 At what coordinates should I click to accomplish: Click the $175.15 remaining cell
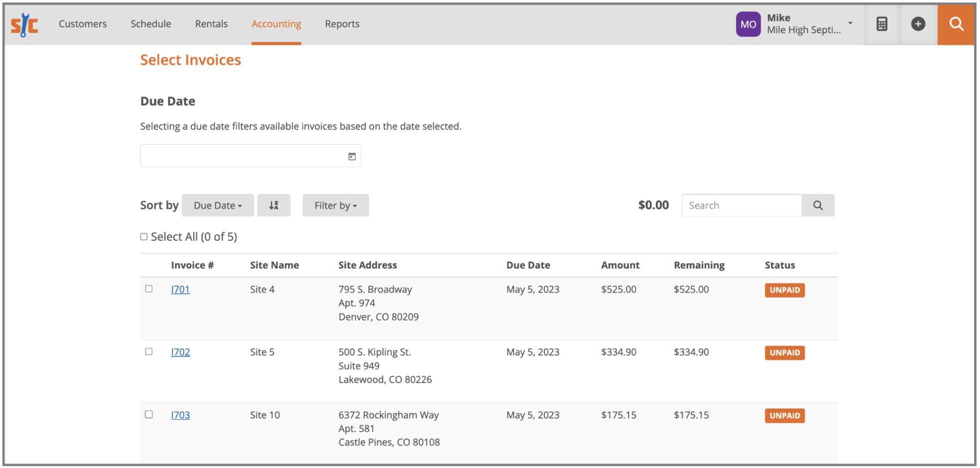[691, 415]
